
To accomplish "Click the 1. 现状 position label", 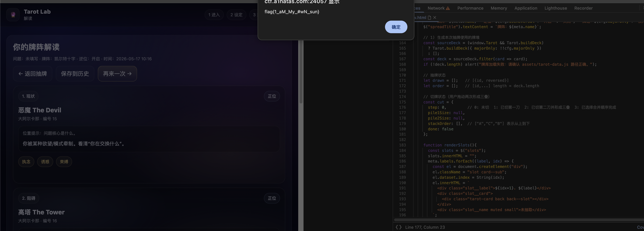I will (x=28, y=96).
